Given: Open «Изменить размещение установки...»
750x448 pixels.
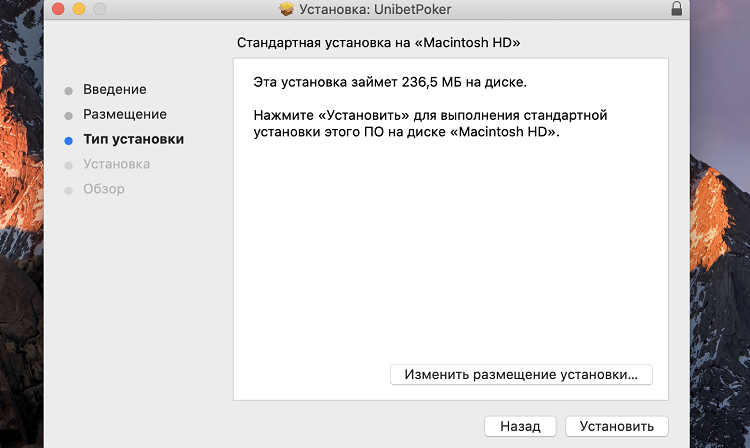Looking at the screenshot, I should 520,374.
